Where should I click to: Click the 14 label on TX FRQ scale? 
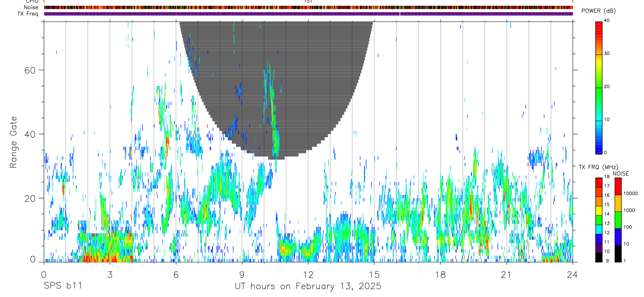(607, 214)
